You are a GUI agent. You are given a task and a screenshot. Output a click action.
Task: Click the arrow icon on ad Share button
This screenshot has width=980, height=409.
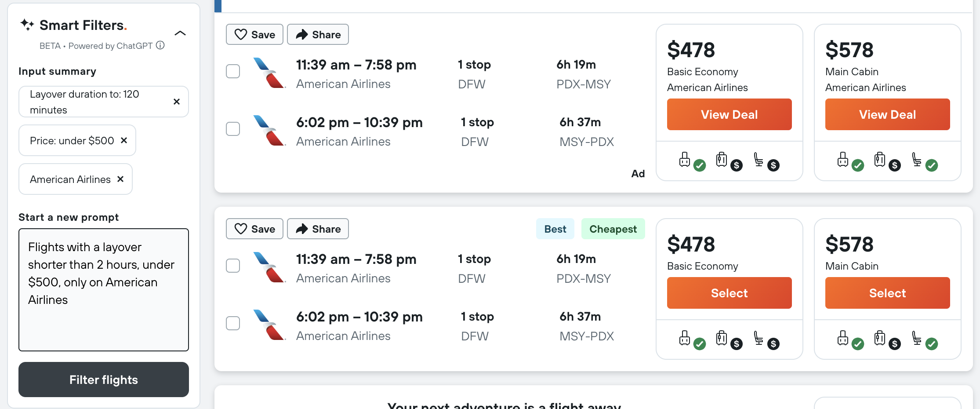302,34
